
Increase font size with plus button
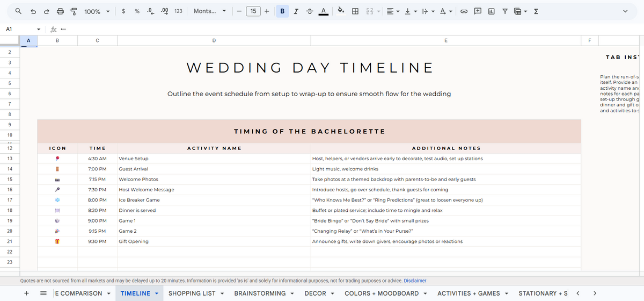pos(267,11)
